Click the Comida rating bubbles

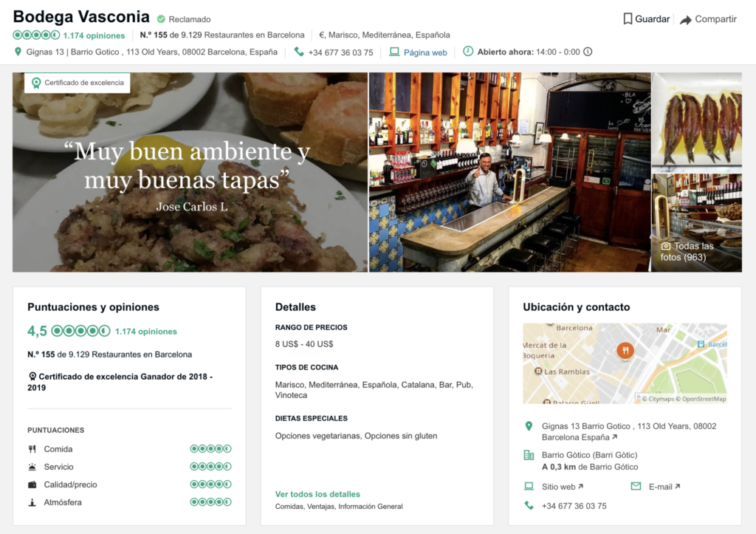click(210, 448)
